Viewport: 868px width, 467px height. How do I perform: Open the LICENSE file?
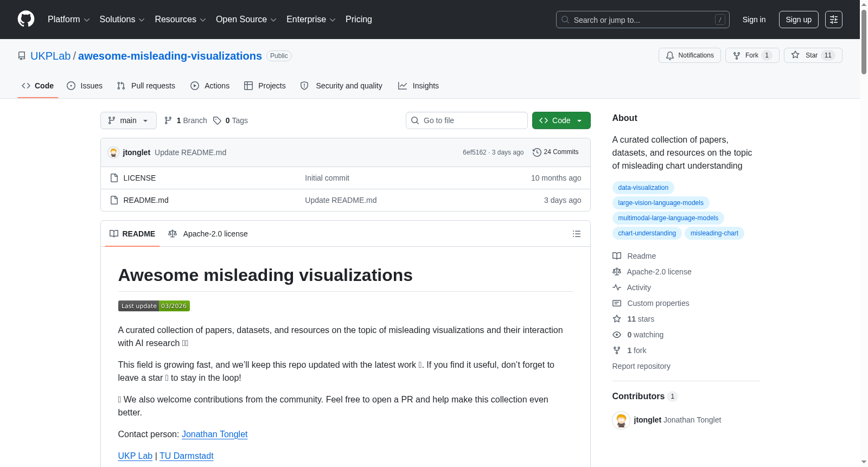(x=139, y=178)
